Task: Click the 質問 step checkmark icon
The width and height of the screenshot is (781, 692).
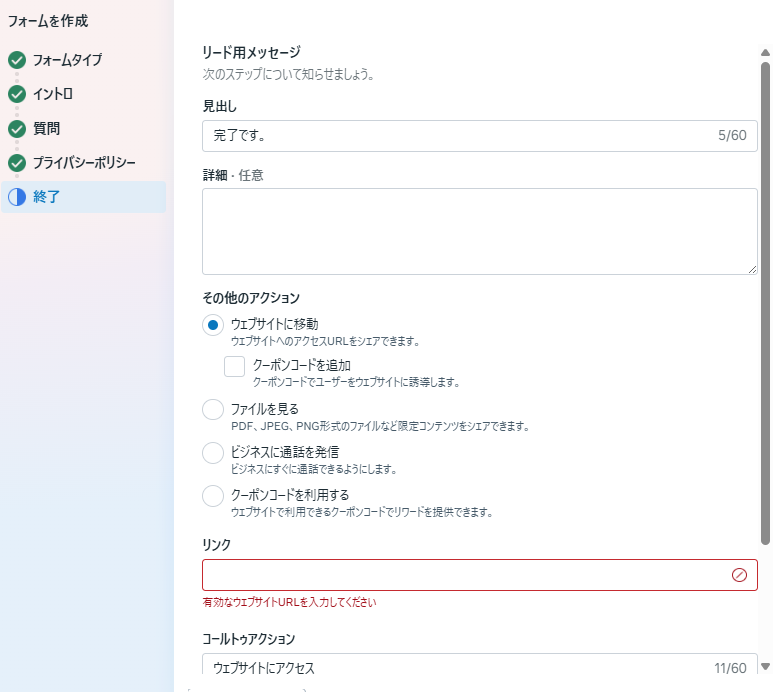Action: (16, 129)
